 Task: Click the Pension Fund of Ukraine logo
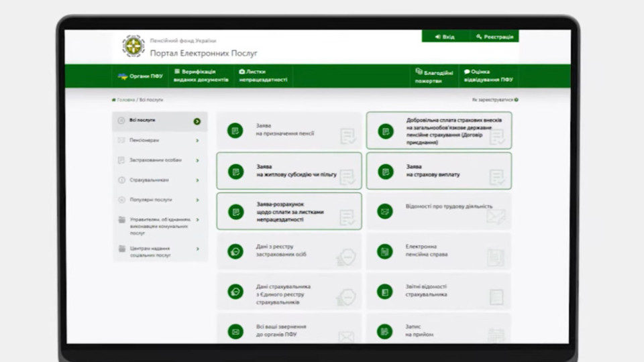pyautogui.click(x=133, y=46)
